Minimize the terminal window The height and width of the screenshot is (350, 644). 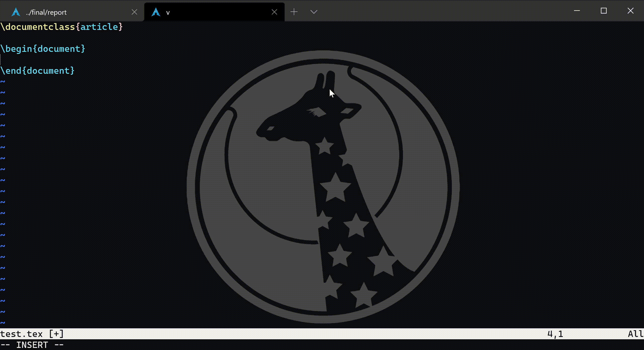577,11
